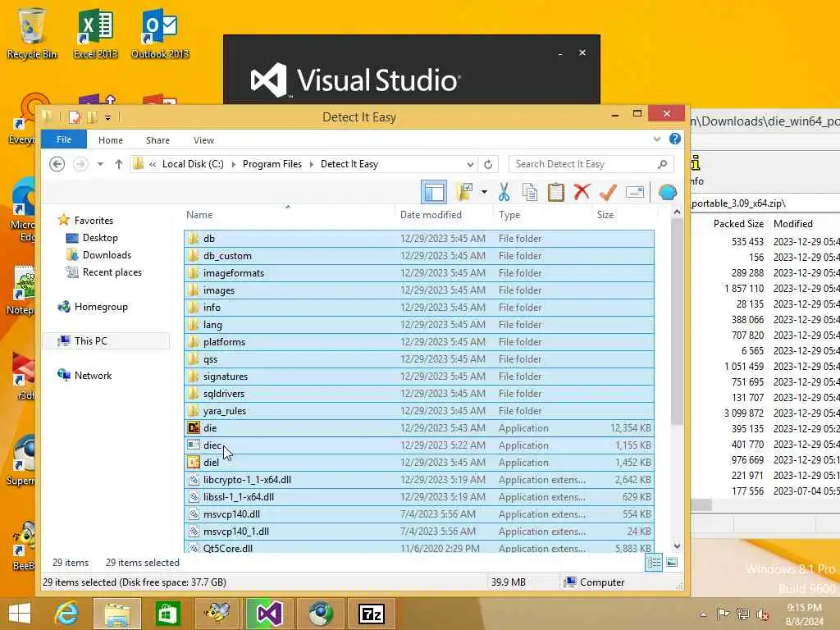Viewport: 840px width, 630px height.
Task: Select Downloads in navigation pane
Action: coord(106,254)
